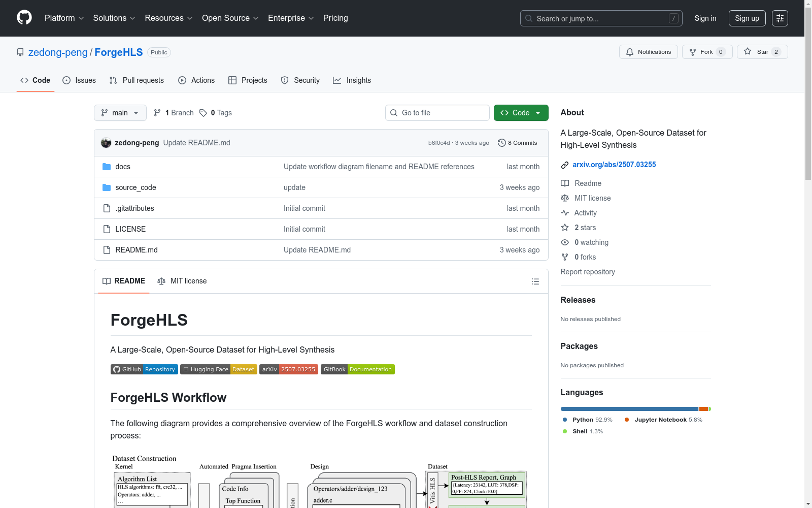Click the Go to file input

click(437, 113)
